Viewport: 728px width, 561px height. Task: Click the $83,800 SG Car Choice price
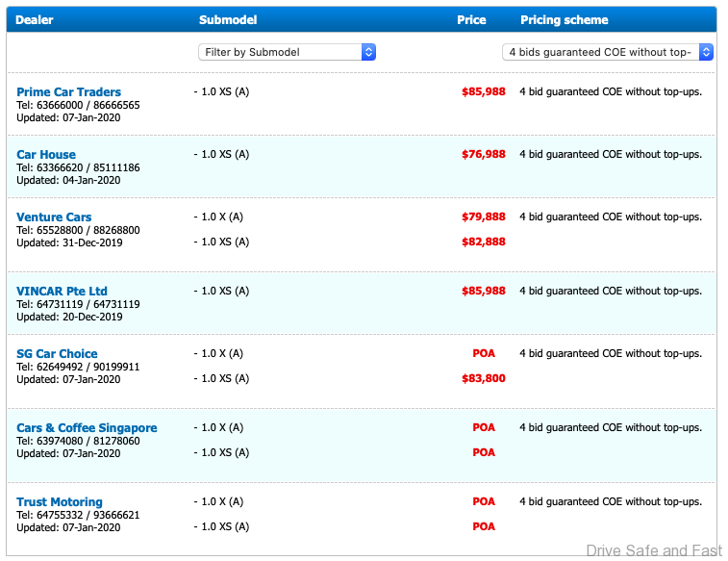pyautogui.click(x=483, y=378)
